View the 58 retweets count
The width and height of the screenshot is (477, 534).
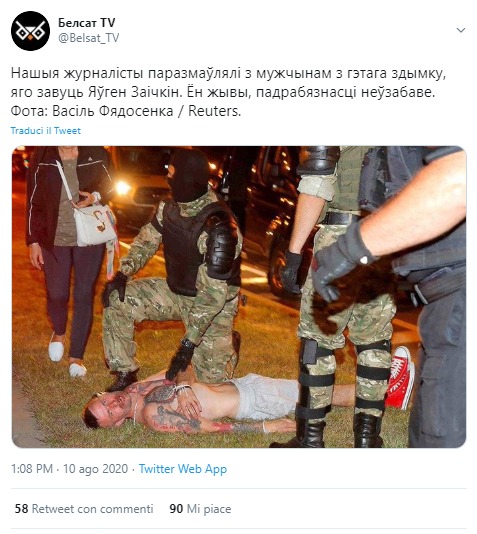(x=21, y=509)
